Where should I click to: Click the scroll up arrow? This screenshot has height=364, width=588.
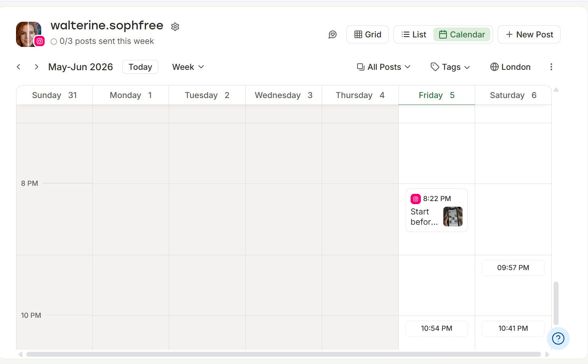(556, 90)
